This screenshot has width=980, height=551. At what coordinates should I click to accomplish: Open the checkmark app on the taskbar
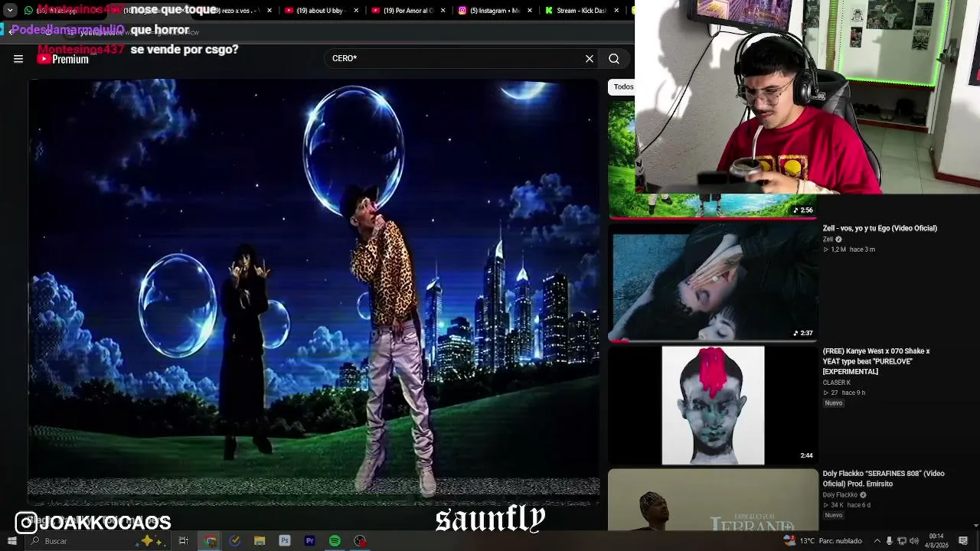tap(235, 541)
